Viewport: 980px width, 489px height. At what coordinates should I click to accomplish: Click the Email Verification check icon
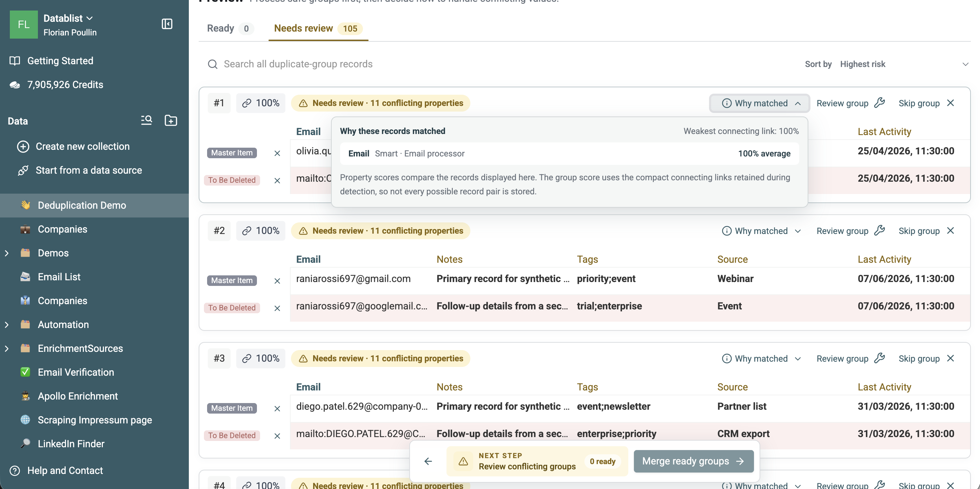point(25,372)
